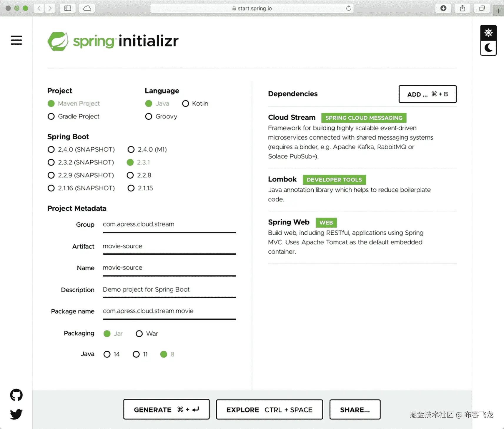Image resolution: width=504 pixels, height=429 pixels.
Task: Show Safari downloads
Action: pyautogui.click(x=443, y=8)
